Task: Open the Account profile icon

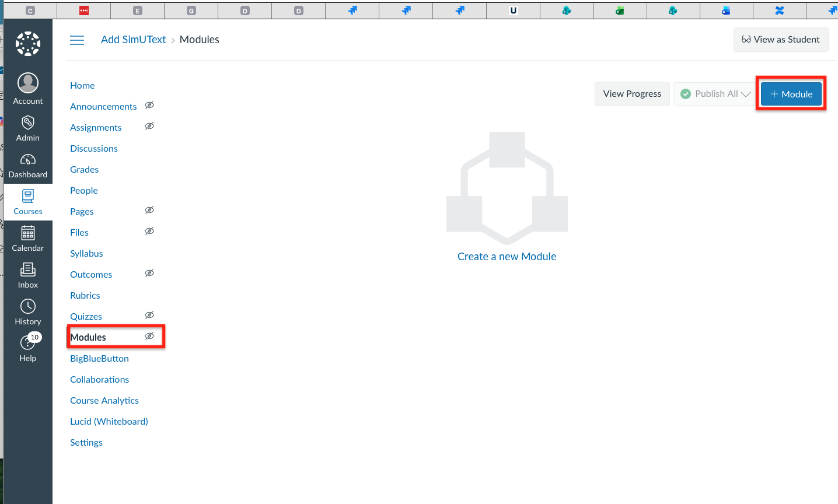Action: pyautogui.click(x=28, y=83)
